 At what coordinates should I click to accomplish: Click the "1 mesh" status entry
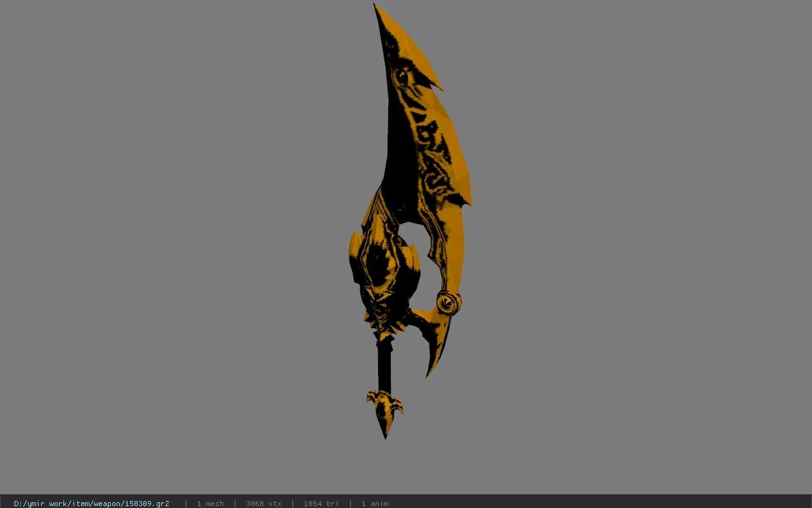[210, 504]
